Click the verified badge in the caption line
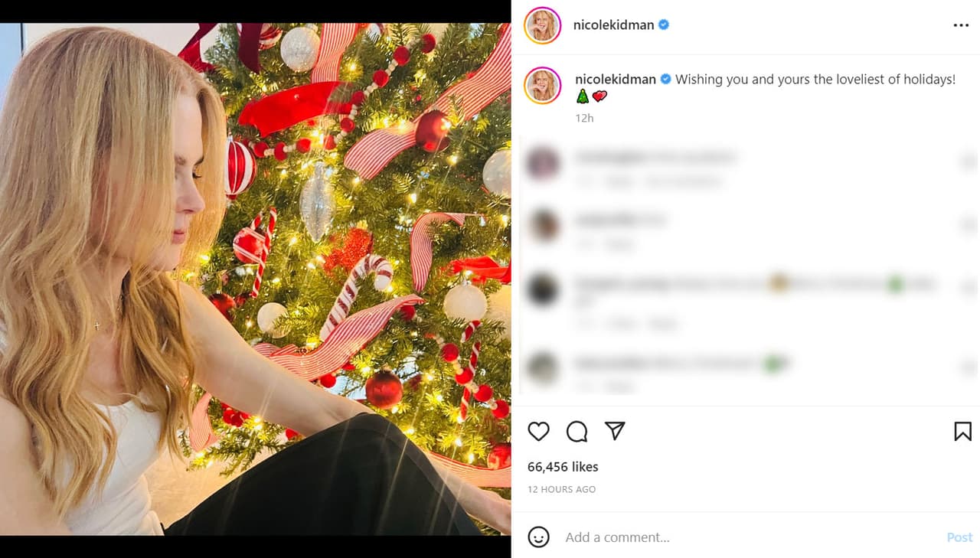980x558 pixels. 665,79
